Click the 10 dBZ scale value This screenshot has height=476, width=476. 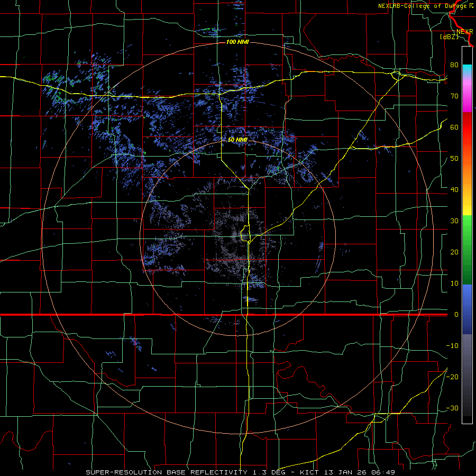(454, 283)
